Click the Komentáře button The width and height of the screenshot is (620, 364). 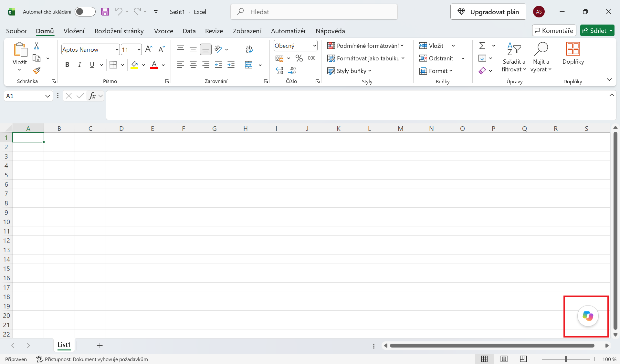554,31
